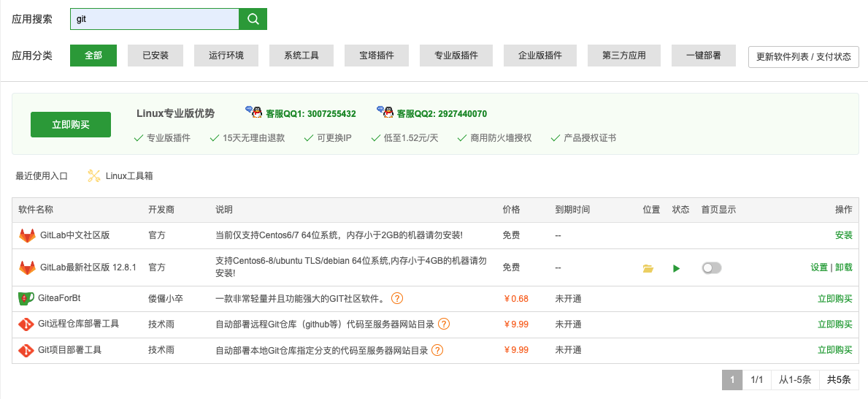The image size is (868, 399).
Task: Click 卸载 for GitLab最新社区版
Action: (x=844, y=267)
